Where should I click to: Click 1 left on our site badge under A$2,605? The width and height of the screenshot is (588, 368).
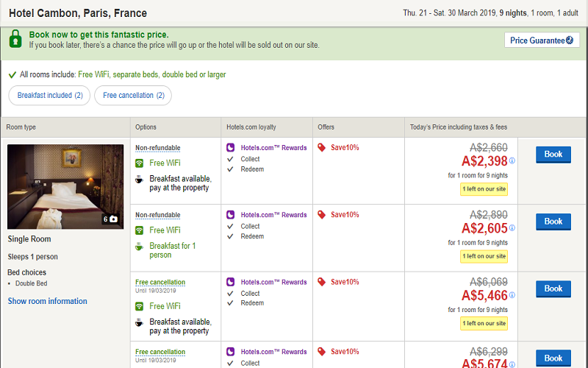(x=484, y=256)
